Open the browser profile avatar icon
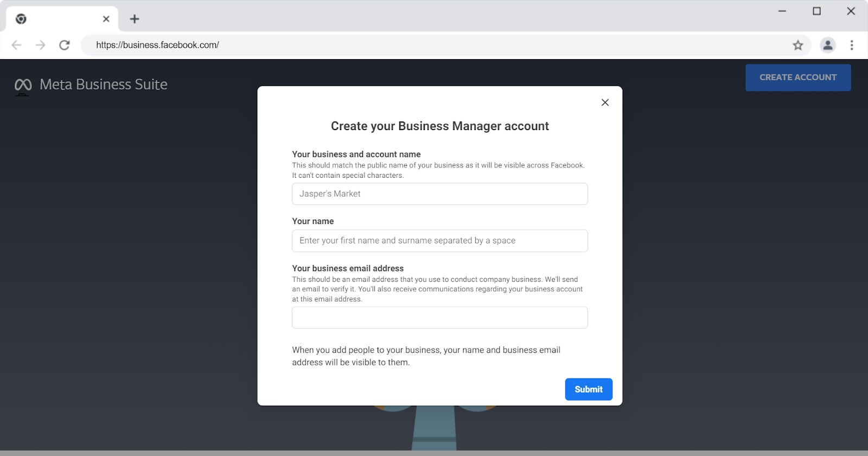The image size is (868, 456). pos(828,45)
